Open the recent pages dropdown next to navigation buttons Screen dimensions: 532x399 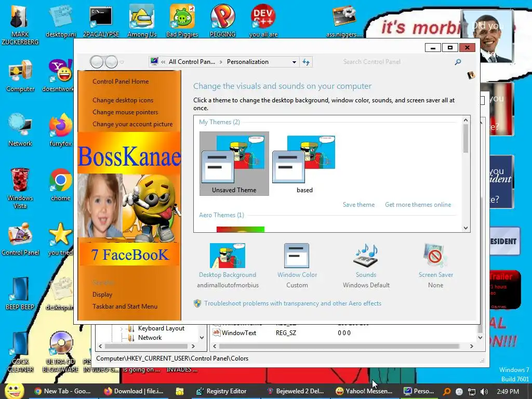[x=122, y=62]
